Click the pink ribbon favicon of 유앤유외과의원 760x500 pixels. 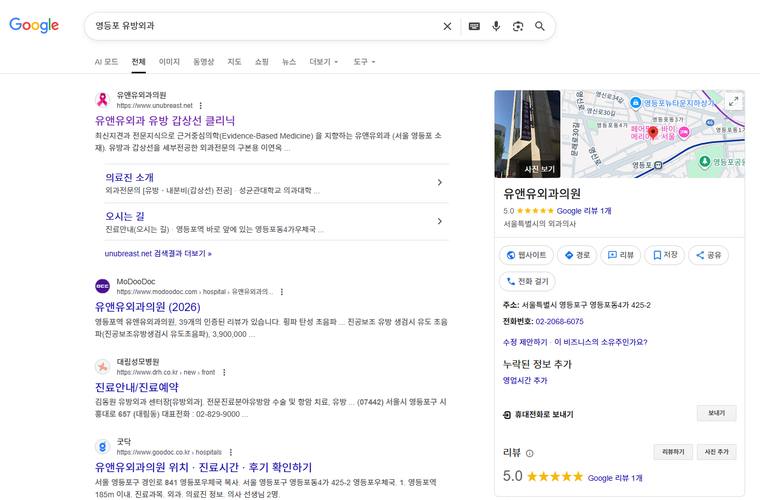click(102, 100)
